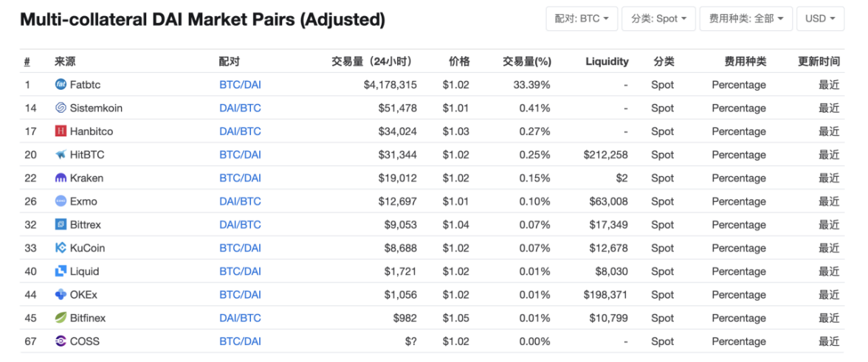This screenshot has width=868, height=362.
Task: Select the $10,799 liquidity value
Action: 609,318
